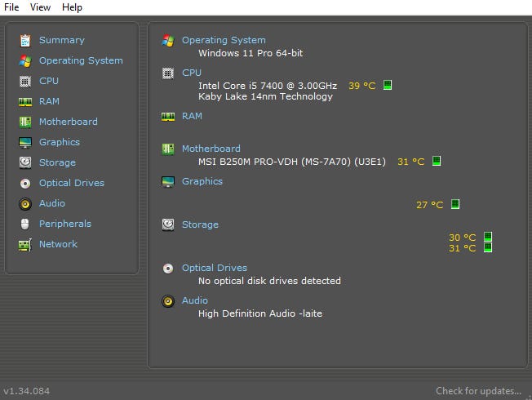
Task: Click the storage temperature indicator beside 30 °C
Action: (488, 237)
